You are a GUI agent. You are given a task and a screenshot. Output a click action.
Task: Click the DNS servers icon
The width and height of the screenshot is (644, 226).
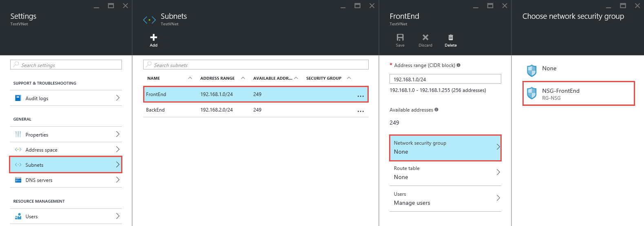18,180
